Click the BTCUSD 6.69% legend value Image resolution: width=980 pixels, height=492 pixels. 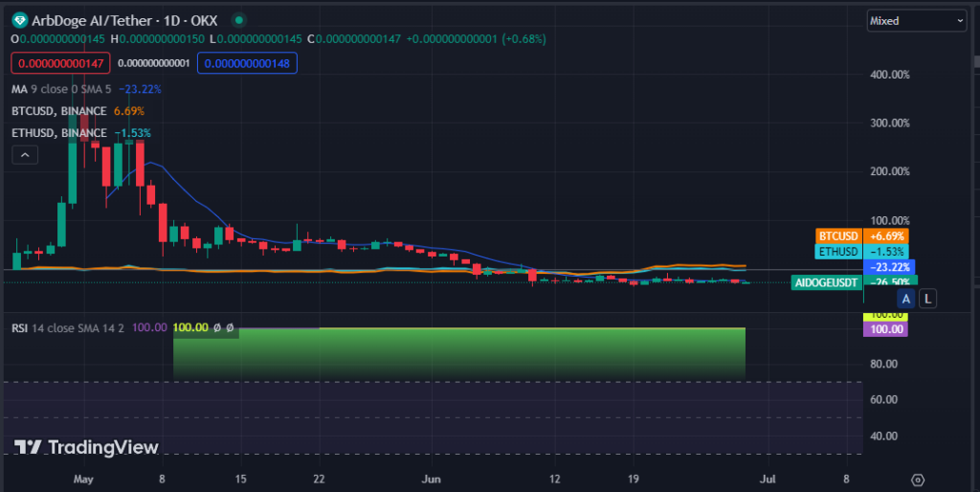point(129,111)
